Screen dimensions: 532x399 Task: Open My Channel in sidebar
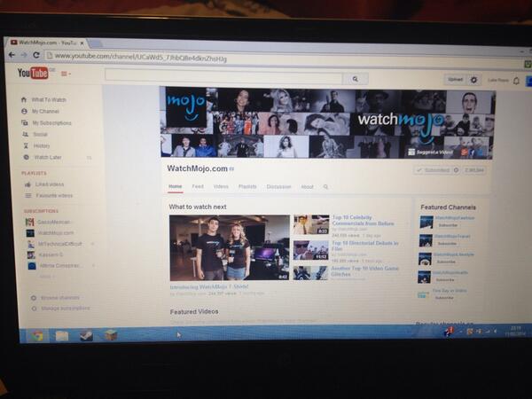point(45,112)
